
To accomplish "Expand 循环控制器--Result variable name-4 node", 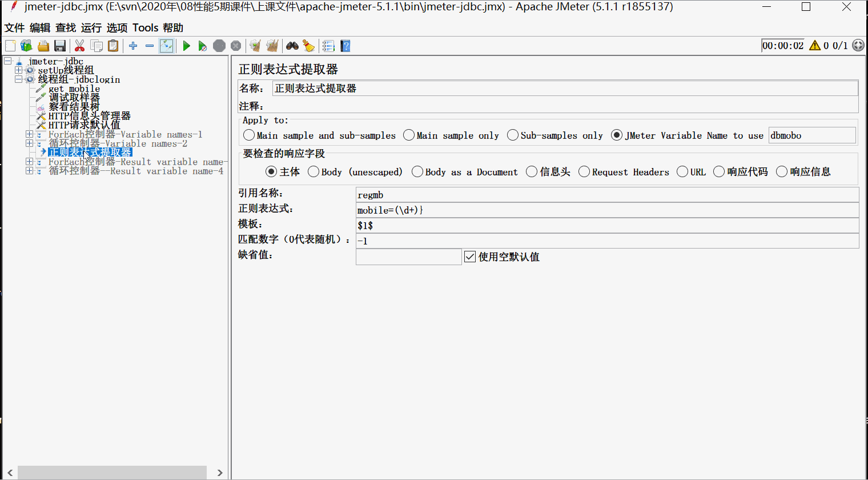I will [x=29, y=171].
